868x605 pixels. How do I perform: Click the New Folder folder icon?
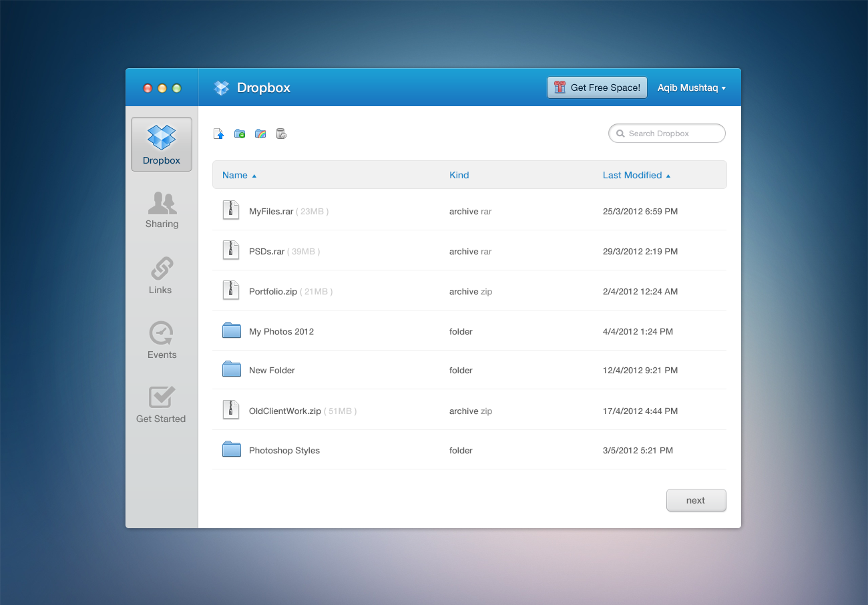232,369
